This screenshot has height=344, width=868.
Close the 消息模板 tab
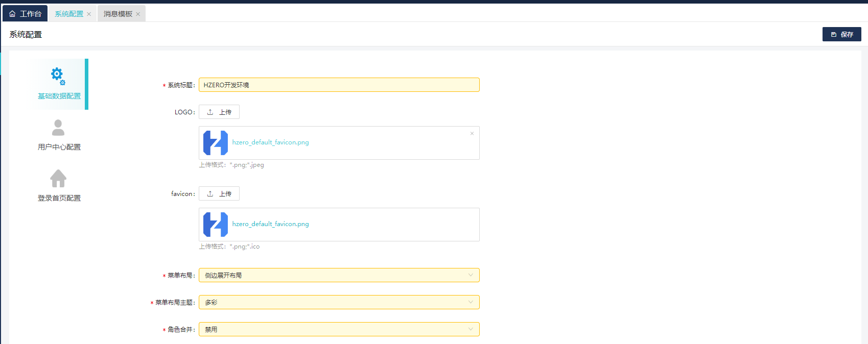pyautogui.click(x=138, y=14)
